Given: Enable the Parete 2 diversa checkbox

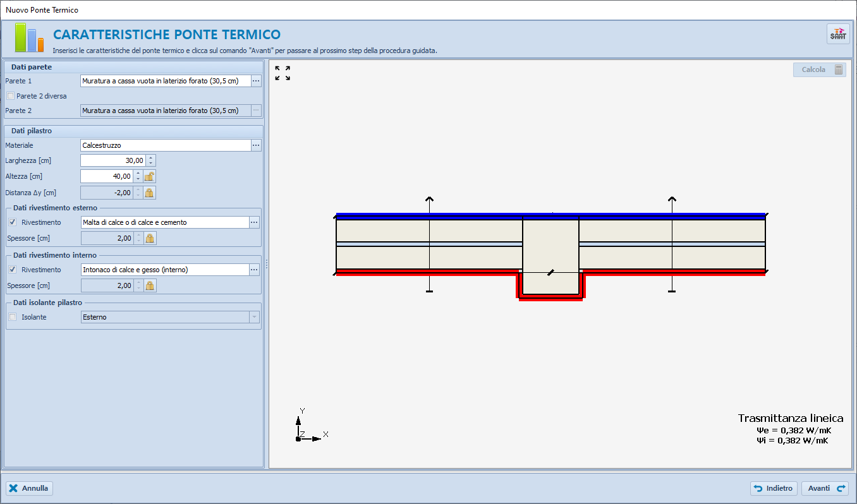Looking at the screenshot, I should tap(10, 96).
